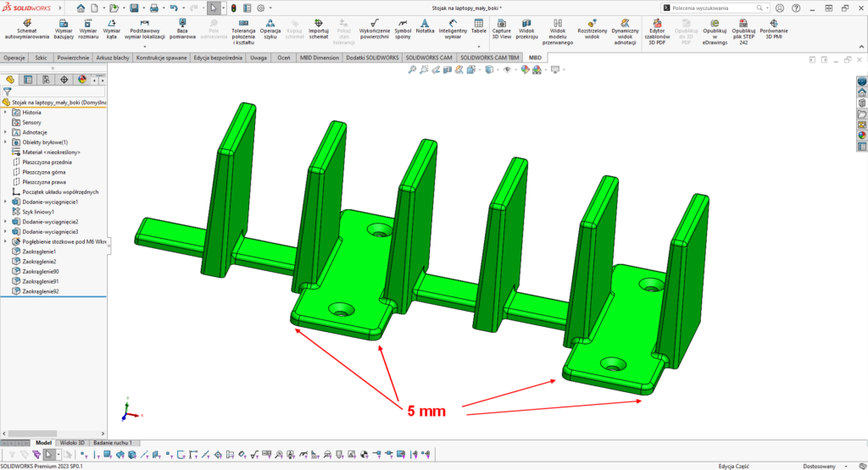The image size is (868, 470).
Task: Open the Appearances tab in the manager panel
Action: [82, 80]
